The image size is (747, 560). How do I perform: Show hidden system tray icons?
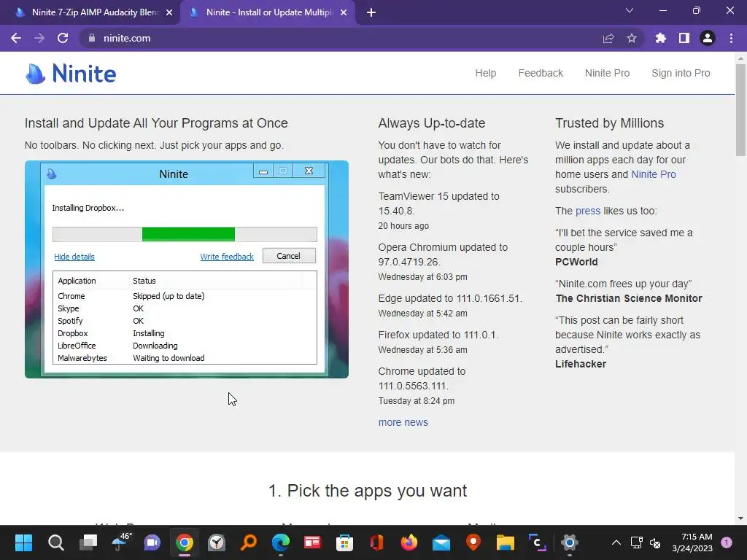click(x=616, y=542)
